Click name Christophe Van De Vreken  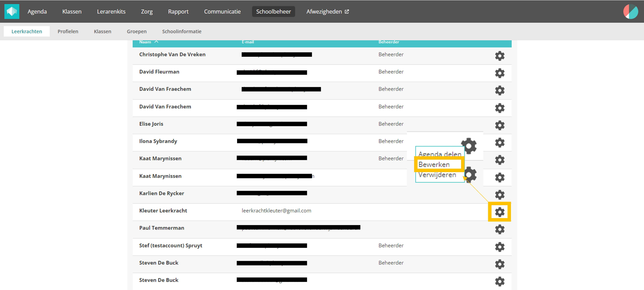(172, 54)
